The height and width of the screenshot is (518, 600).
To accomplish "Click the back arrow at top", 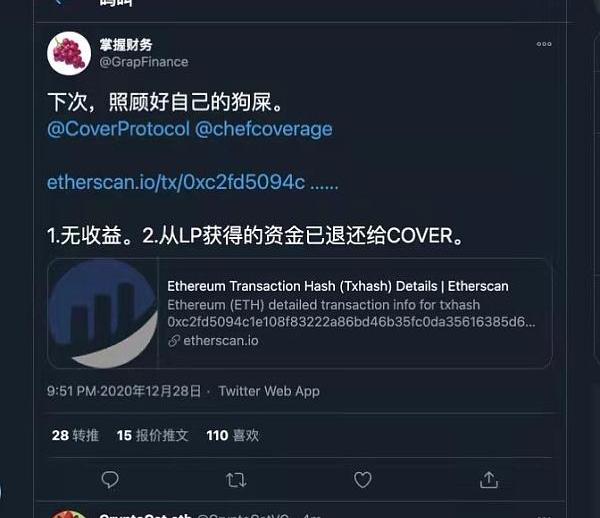I will (x=57, y=2).
